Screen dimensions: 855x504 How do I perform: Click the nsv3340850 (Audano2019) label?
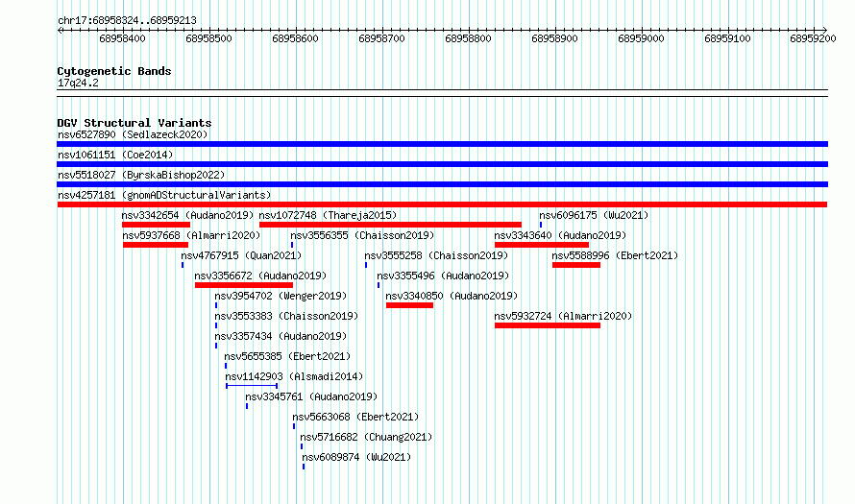(452, 296)
